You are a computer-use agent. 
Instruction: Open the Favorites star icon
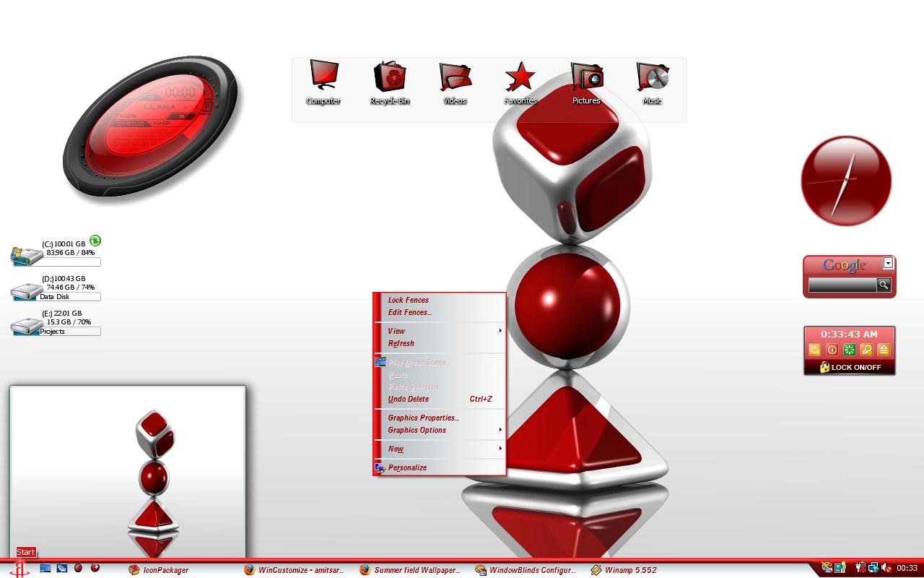(520, 82)
